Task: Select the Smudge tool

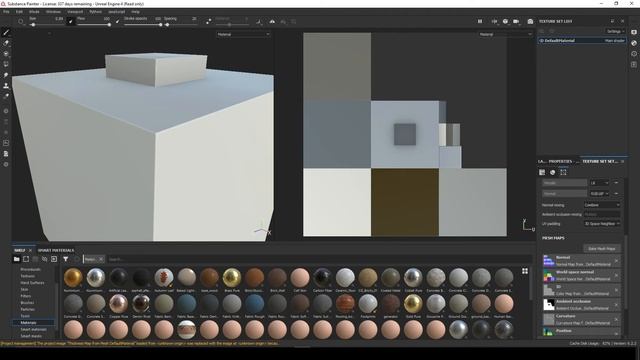Action: point(6,75)
